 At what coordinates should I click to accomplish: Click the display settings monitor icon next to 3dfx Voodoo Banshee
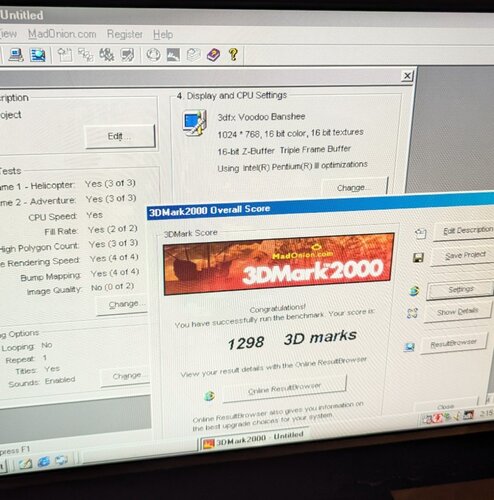195,123
